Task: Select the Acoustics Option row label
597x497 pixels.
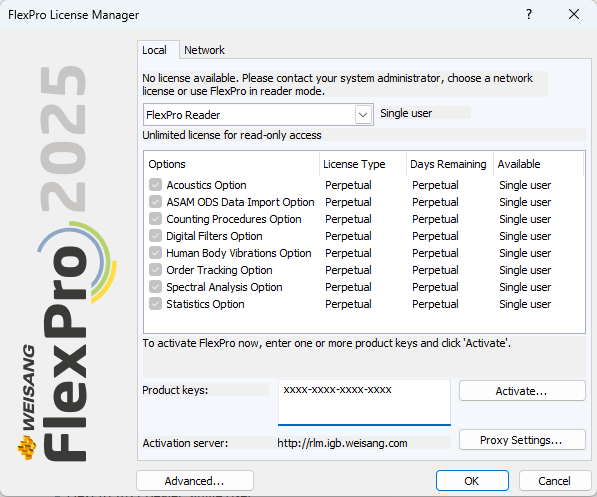Action: pyautogui.click(x=206, y=185)
